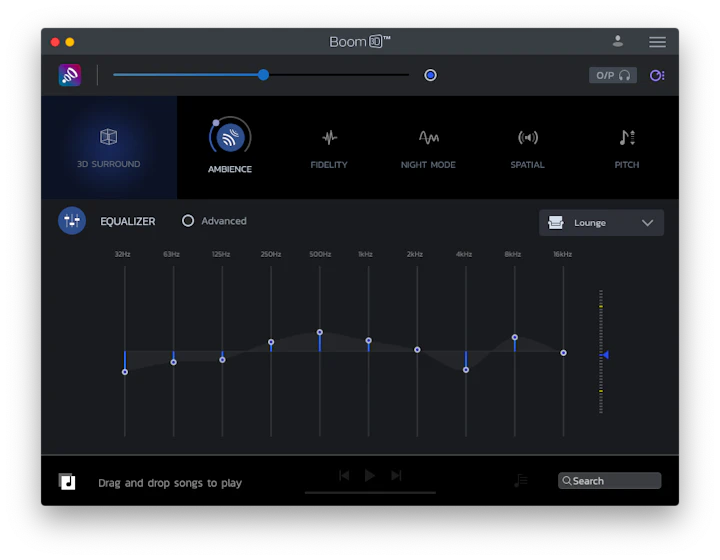720x560 pixels.
Task: Toggle the blue circular volume boost button
Action: tap(430, 75)
